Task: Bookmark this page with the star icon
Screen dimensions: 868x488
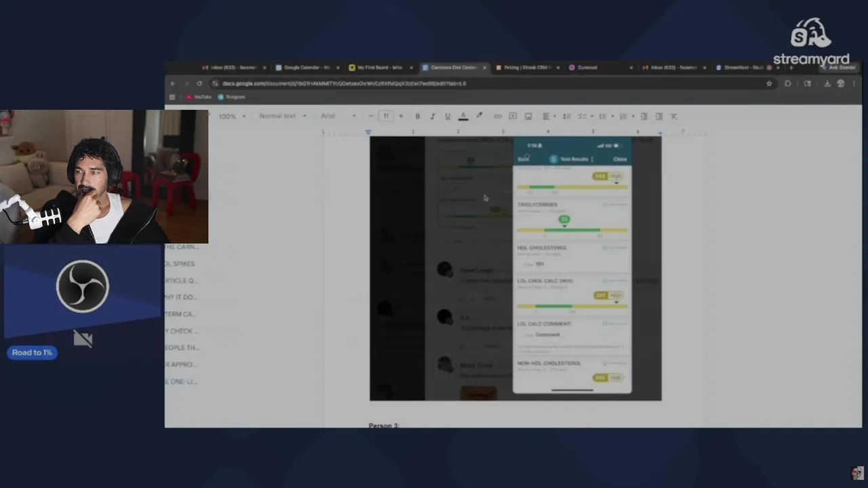Action: click(769, 83)
